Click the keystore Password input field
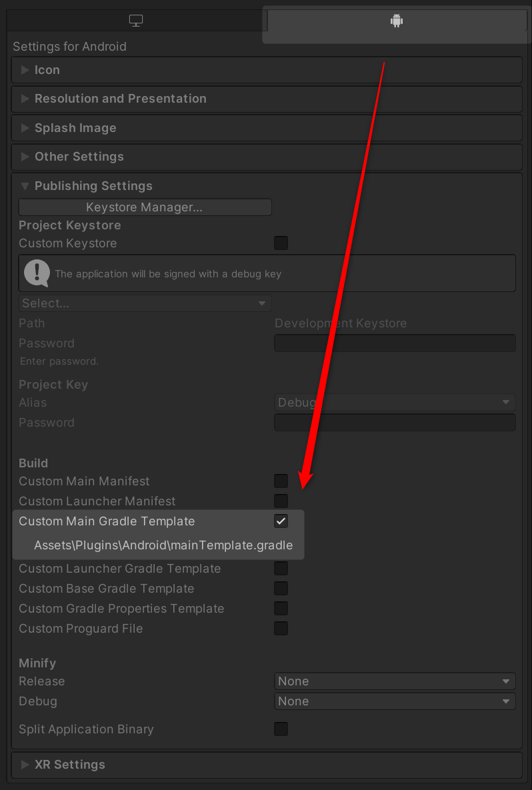Image resolution: width=532 pixels, height=790 pixels. (x=395, y=343)
